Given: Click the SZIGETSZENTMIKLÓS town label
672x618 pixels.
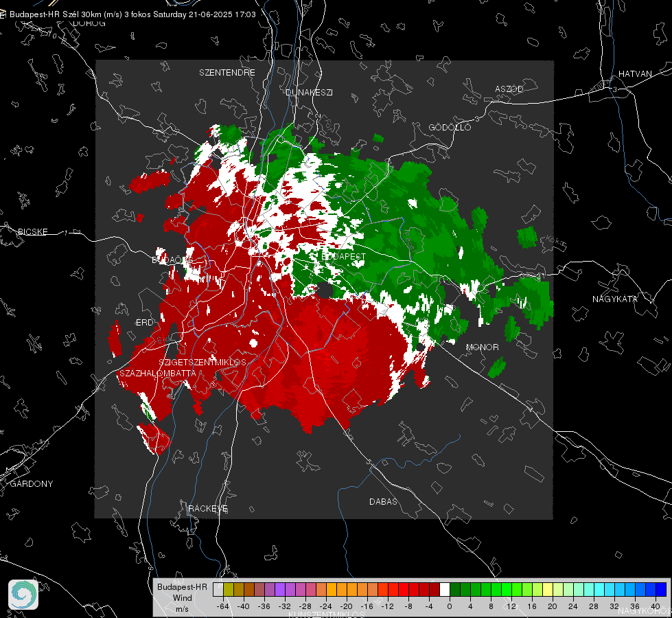Looking at the screenshot, I should 202,362.
